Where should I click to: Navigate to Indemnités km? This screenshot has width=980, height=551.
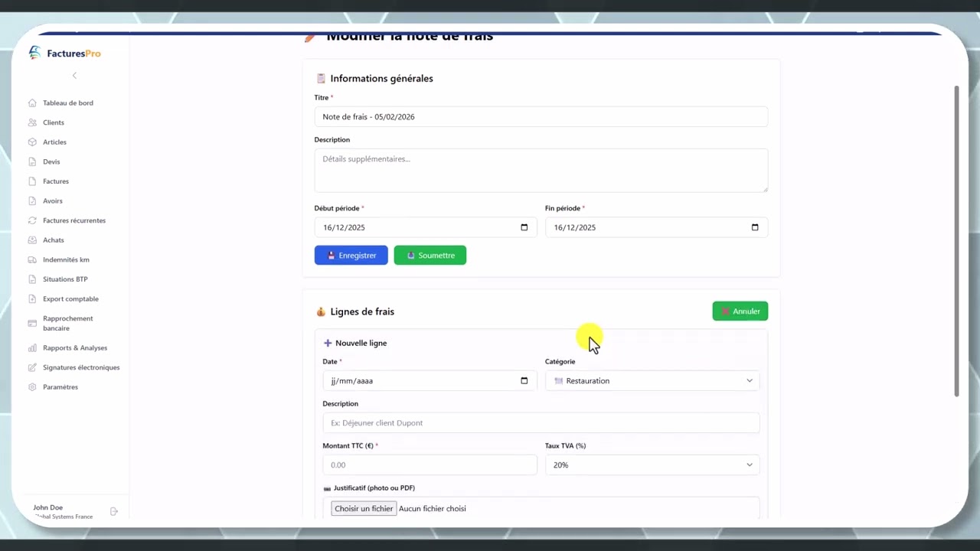(x=66, y=259)
